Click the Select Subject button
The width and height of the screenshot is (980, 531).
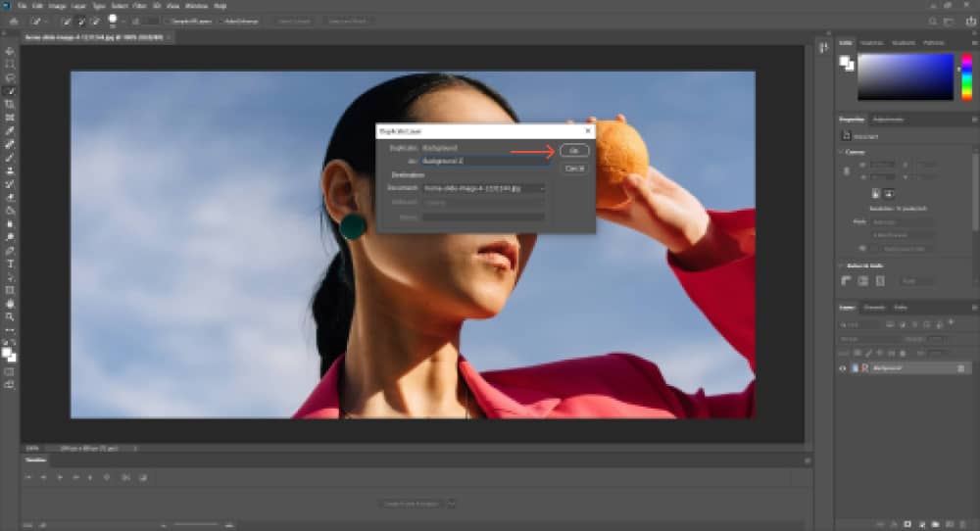[x=294, y=22]
